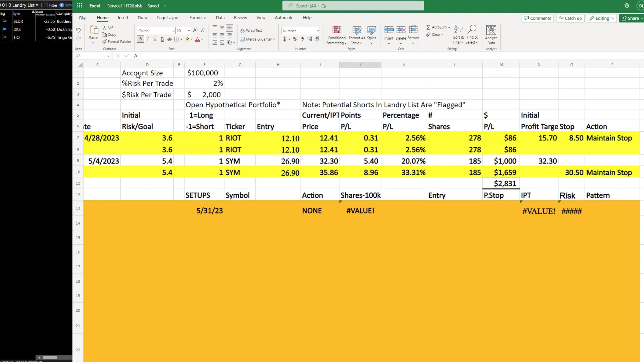Select column J header
Viewport: 644px width, 362px height.
[x=360, y=65]
